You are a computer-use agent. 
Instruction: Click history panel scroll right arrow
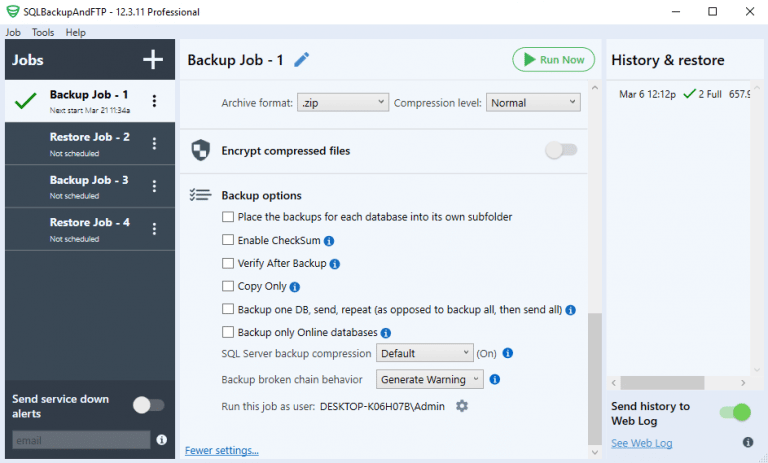click(x=743, y=383)
